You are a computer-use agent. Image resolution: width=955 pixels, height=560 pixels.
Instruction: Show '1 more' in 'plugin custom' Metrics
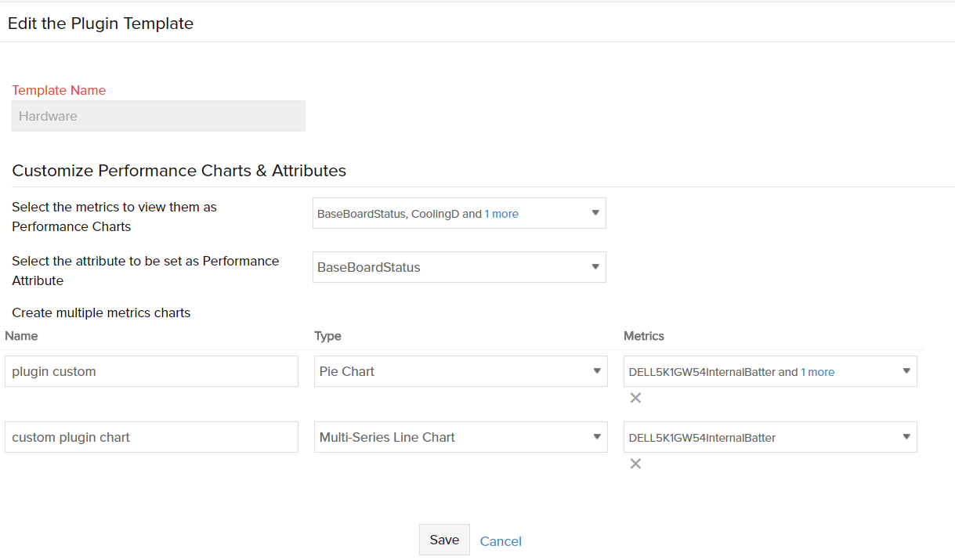[x=817, y=372]
